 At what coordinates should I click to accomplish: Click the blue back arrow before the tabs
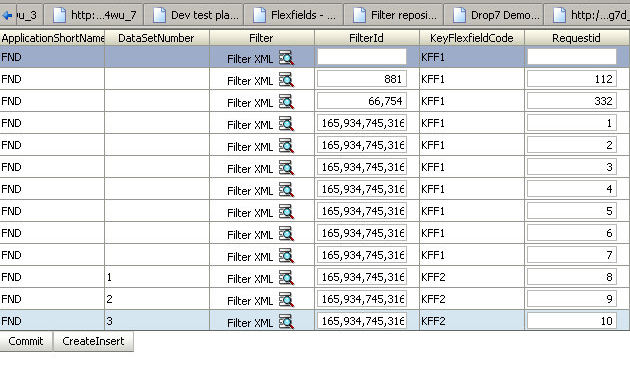pyautogui.click(x=7, y=15)
